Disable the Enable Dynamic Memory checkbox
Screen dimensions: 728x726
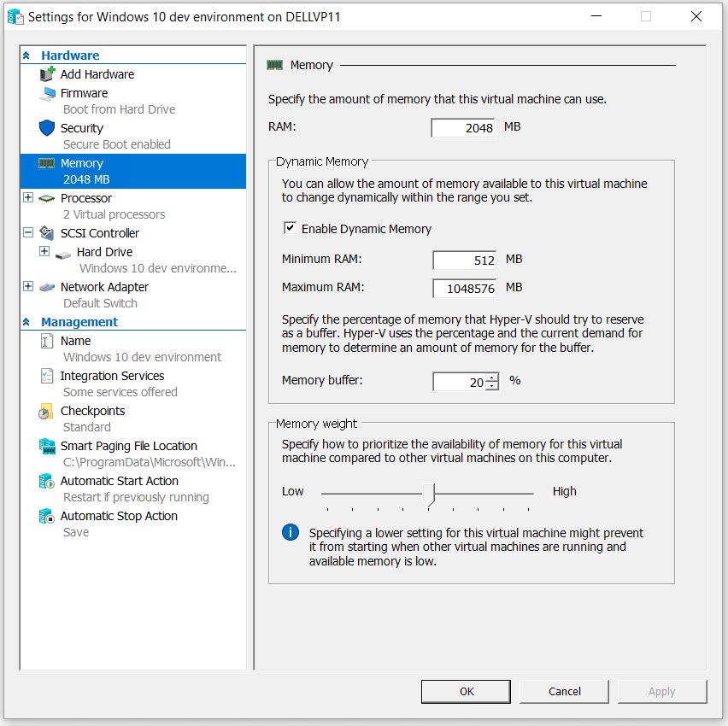point(290,228)
